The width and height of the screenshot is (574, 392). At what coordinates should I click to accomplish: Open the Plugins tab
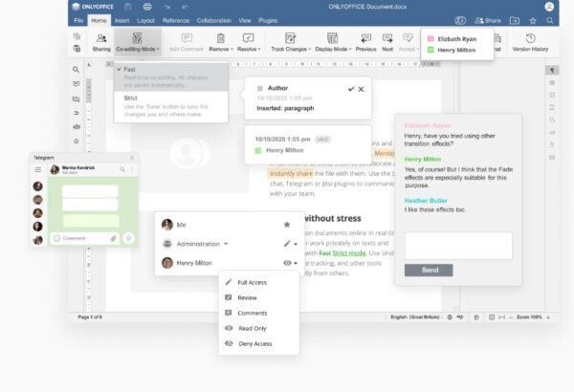click(268, 20)
